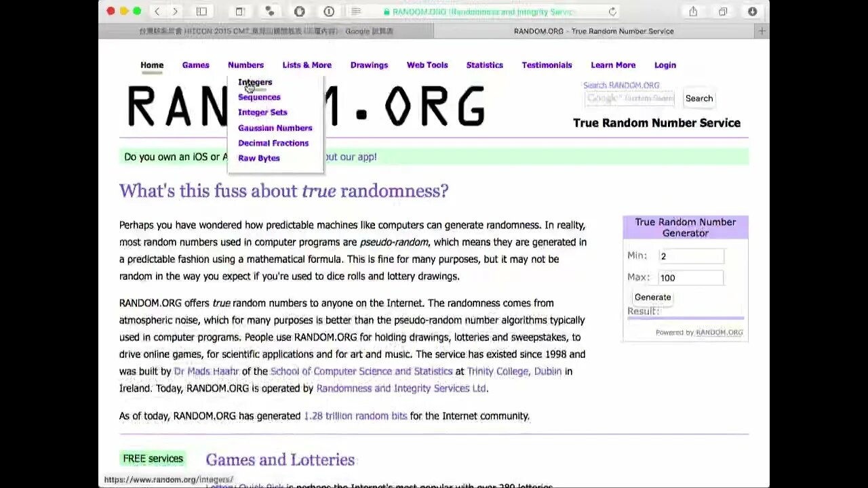Click the 'Games and Lotteries' heading
This screenshot has width=868, height=488.
coord(280,460)
